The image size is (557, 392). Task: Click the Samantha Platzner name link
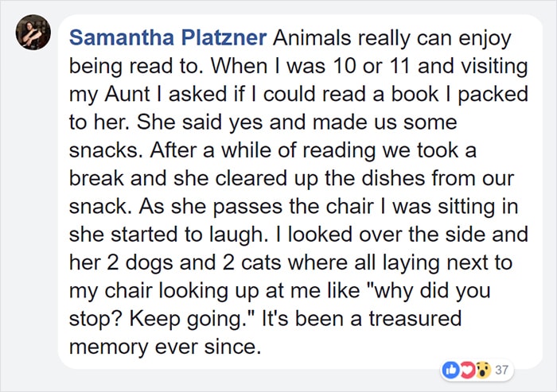pos(168,37)
